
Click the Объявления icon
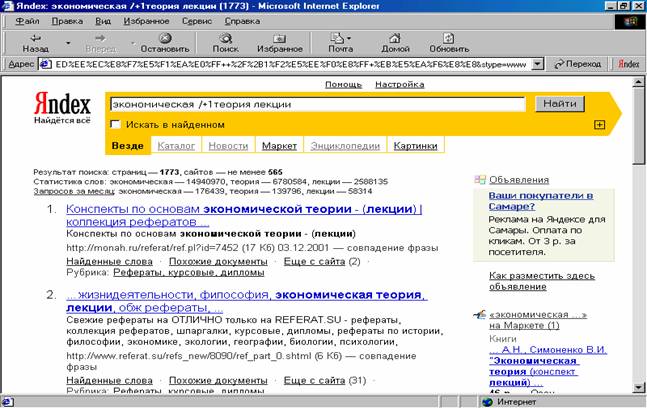(x=480, y=179)
